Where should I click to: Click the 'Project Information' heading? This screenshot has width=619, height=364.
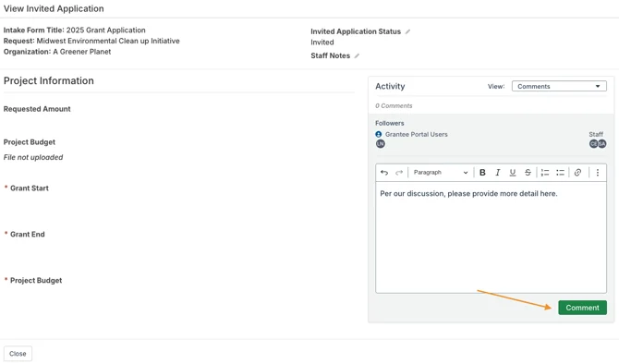point(49,80)
